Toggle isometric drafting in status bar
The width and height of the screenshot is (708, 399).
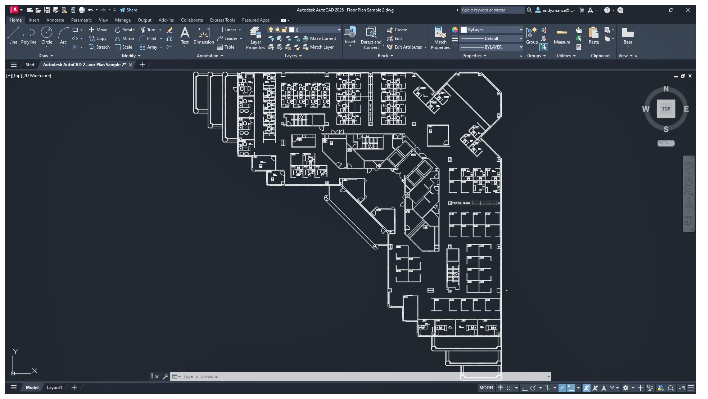point(548,388)
